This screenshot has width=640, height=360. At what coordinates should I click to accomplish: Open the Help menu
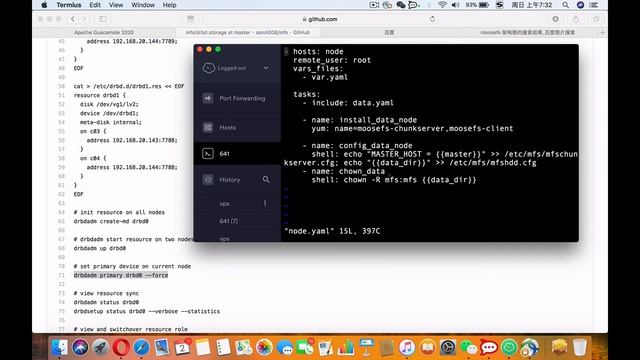[169, 5]
